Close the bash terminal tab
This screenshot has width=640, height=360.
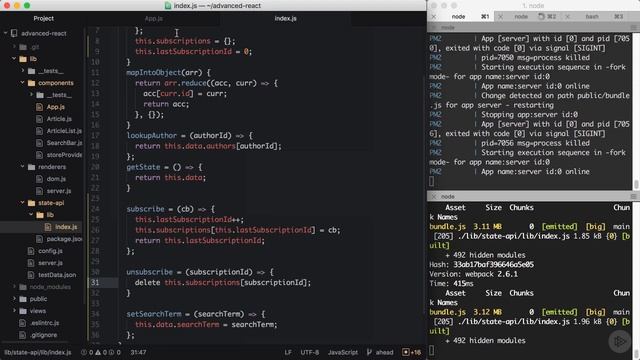pos(567,17)
